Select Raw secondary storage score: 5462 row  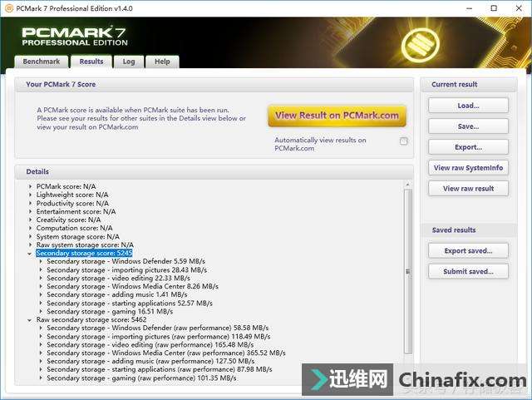tap(91, 320)
